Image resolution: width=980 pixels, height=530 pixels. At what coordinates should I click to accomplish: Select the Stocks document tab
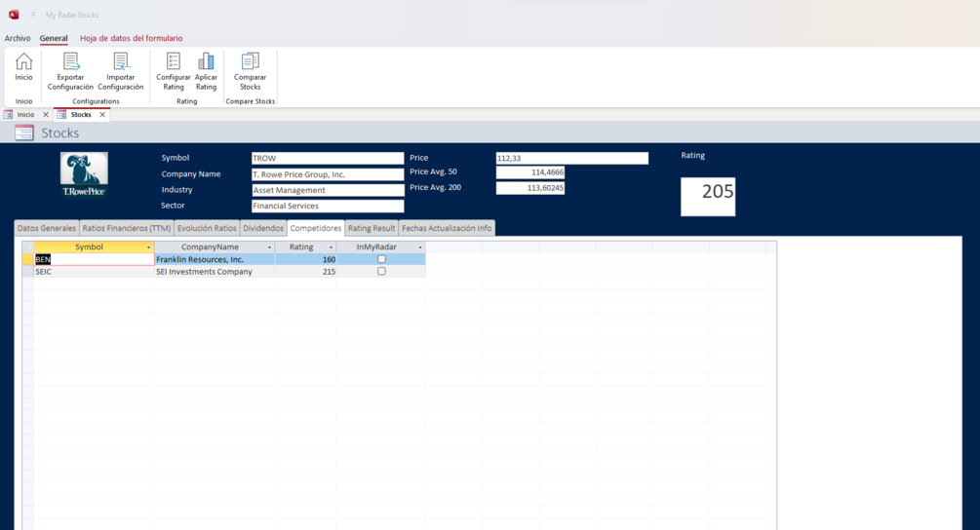pyautogui.click(x=81, y=115)
